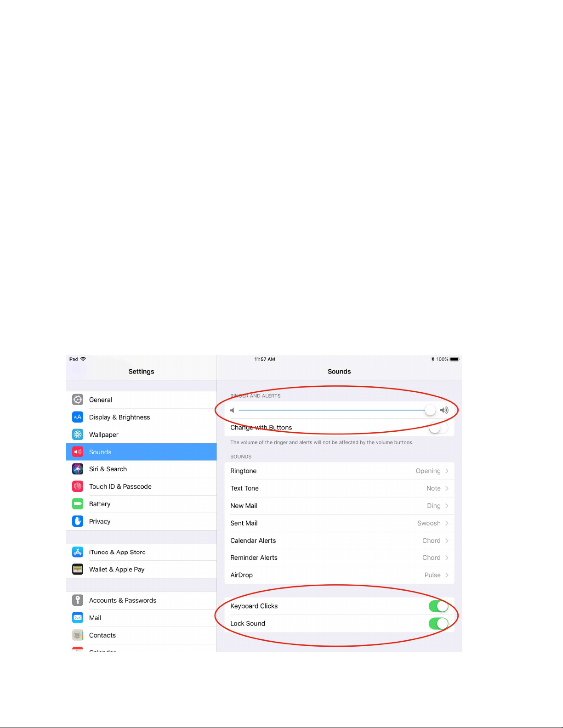This screenshot has width=563, height=728.
Task: Choose Calendar Alerts sound row
Action: click(x=339, y=541)
